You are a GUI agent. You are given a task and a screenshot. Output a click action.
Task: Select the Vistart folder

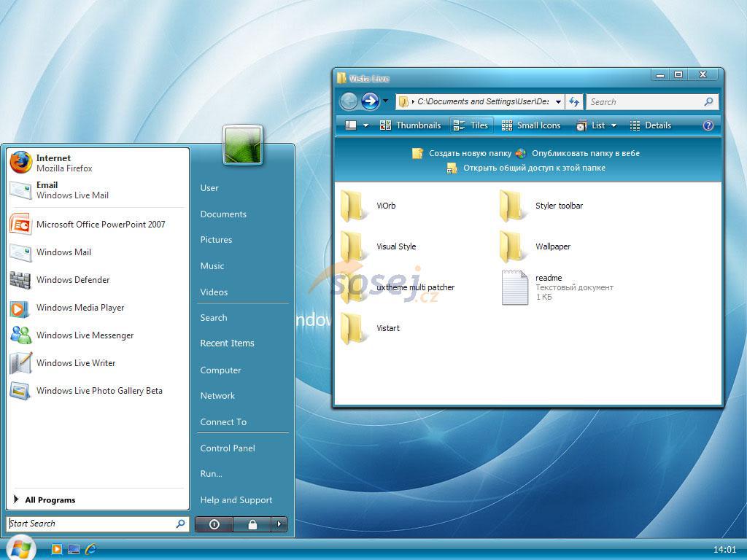[370, 328]
